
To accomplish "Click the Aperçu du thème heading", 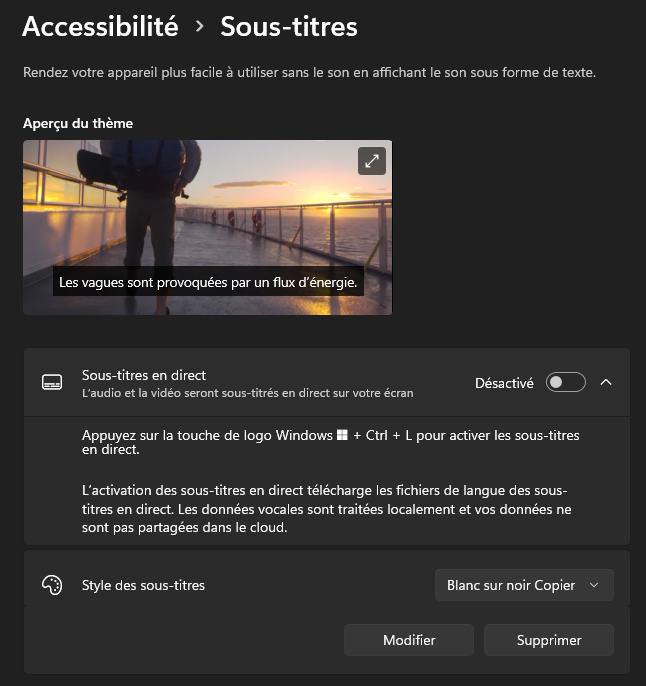I will pyautogui.click(x=78, y=123).
